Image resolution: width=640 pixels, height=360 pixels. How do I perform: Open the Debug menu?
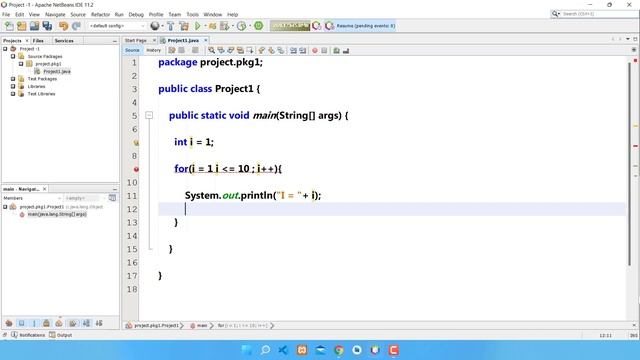136,14
